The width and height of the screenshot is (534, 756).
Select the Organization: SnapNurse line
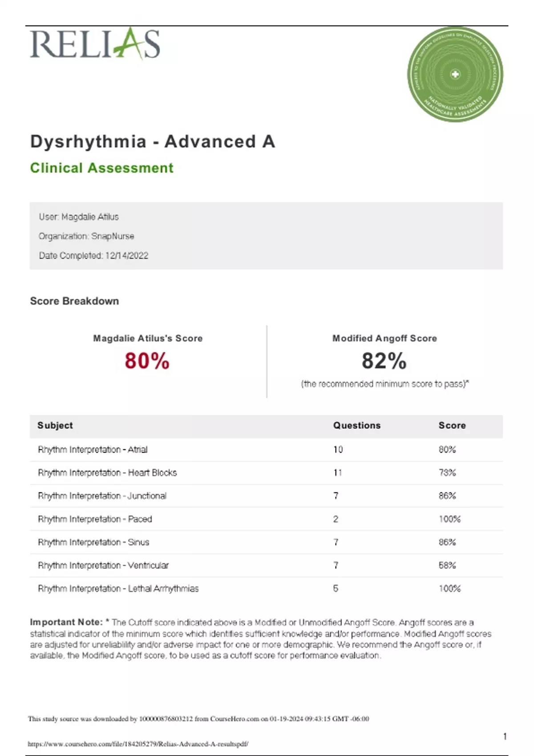pos(86,236)
